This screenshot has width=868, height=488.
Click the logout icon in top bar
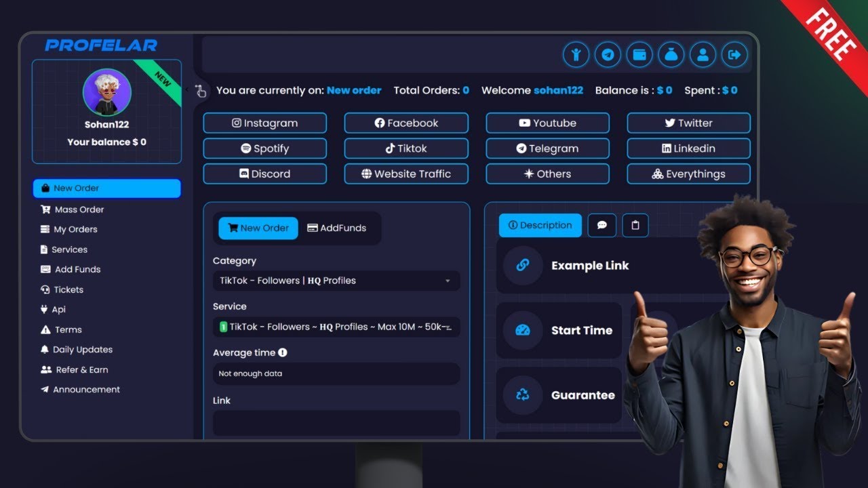pos(734,55)
